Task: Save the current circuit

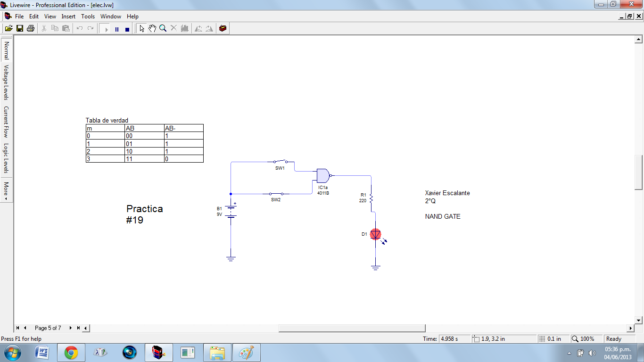Action: click(19, 28)
